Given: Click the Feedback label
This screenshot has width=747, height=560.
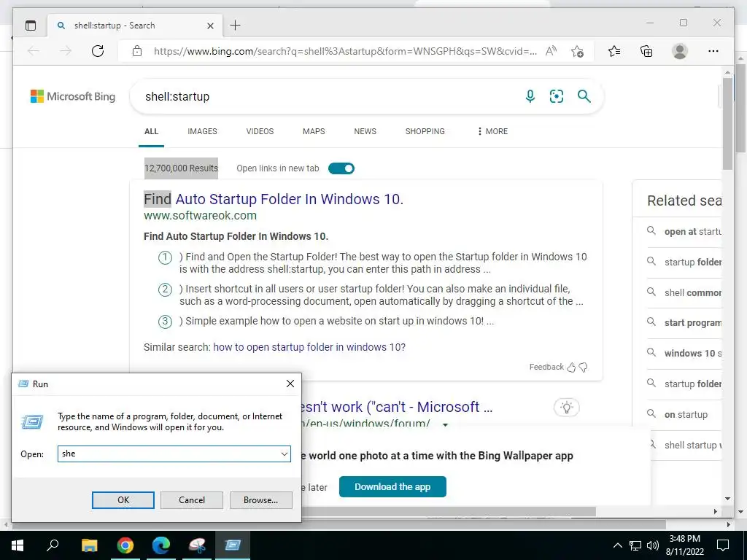Looking at the screenshot, I should click(x=546, y=367).
